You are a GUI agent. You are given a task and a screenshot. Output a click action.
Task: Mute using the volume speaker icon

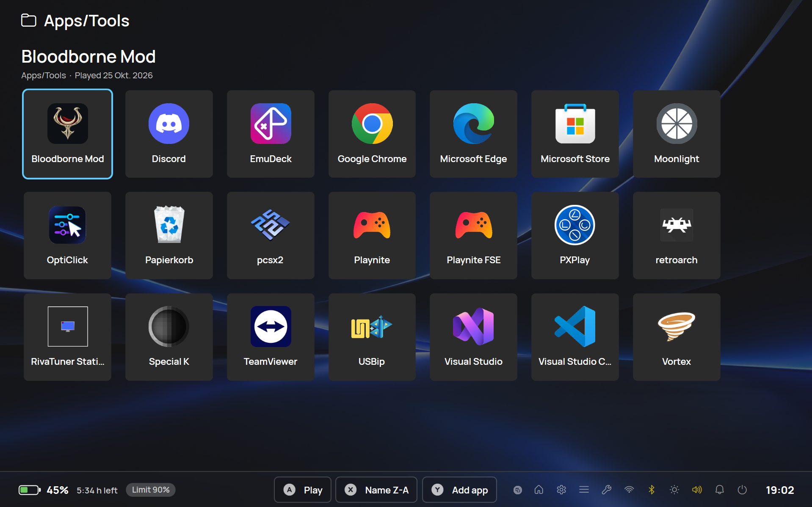click(x=697, y=490)
